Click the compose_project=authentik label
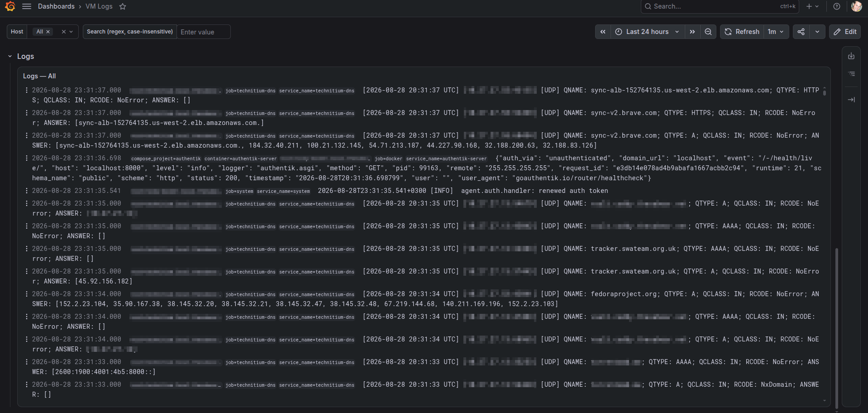868x413 pixels. [x=166, y=158]
